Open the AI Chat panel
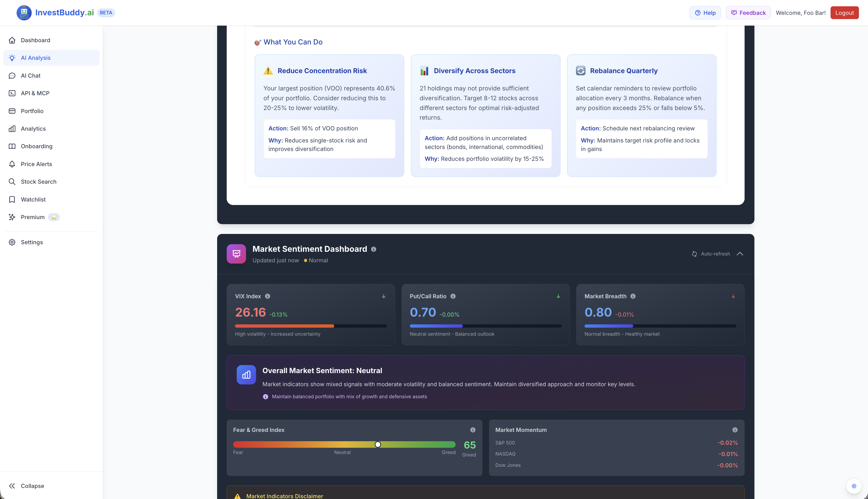Image resolution: width=868 pixels, height=499 pixels. [30, 75]
